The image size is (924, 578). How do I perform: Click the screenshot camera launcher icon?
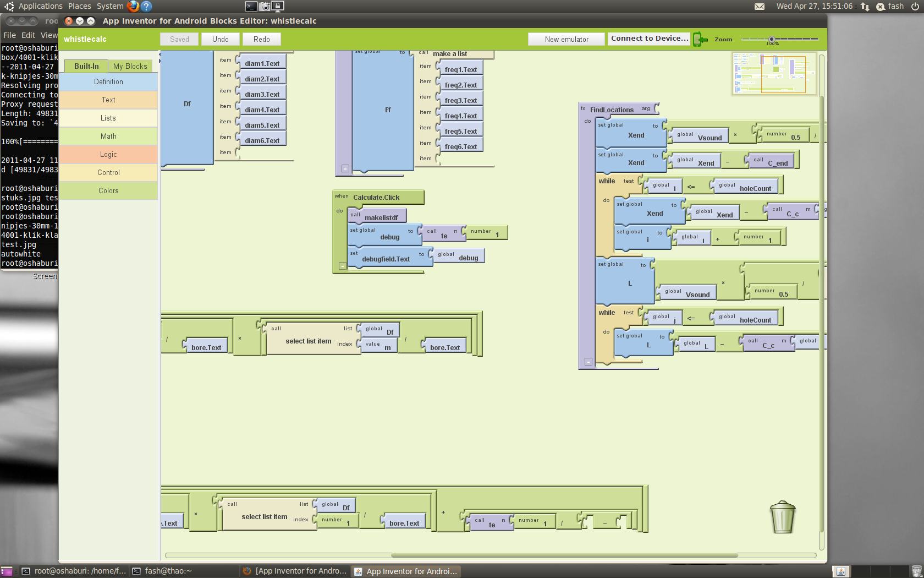(265, 6)
